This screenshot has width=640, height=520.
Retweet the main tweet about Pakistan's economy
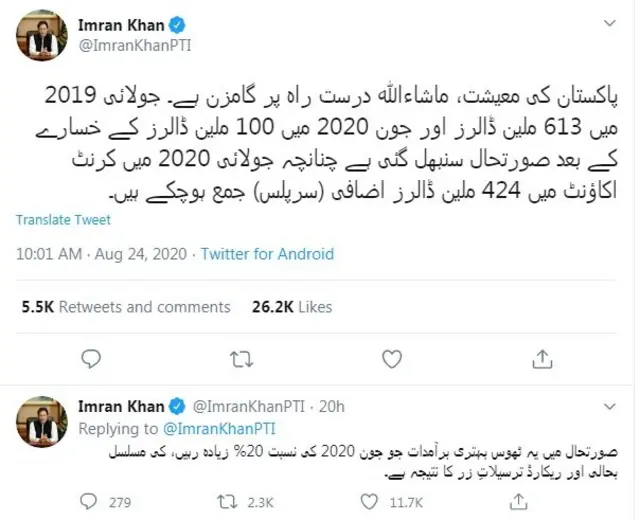click(241, 357)
